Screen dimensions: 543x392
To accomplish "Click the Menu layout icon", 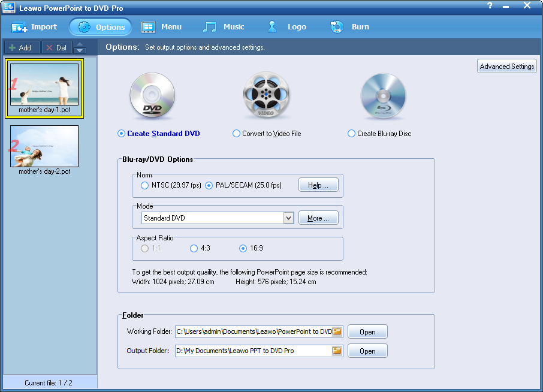I will pyautogui.click(x=148, y=28).
